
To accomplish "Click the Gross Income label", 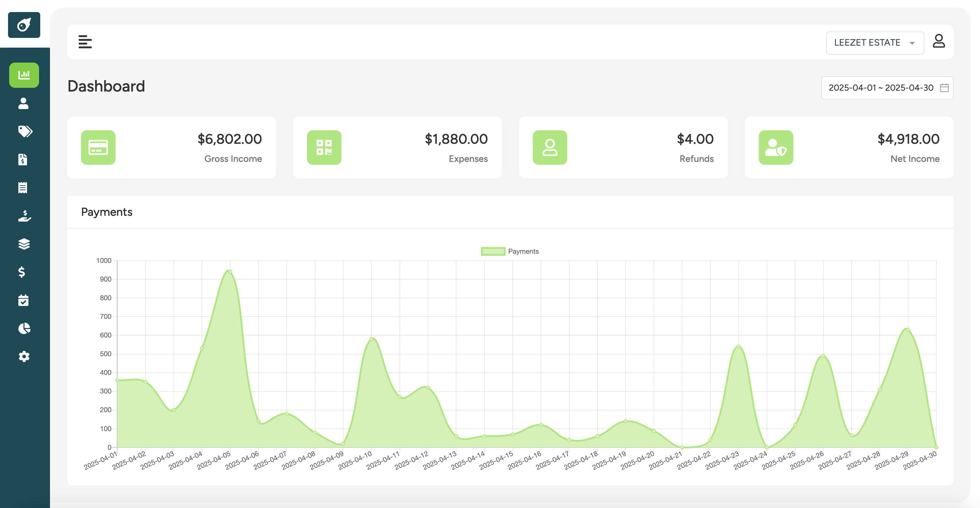I will click(233, 159).
